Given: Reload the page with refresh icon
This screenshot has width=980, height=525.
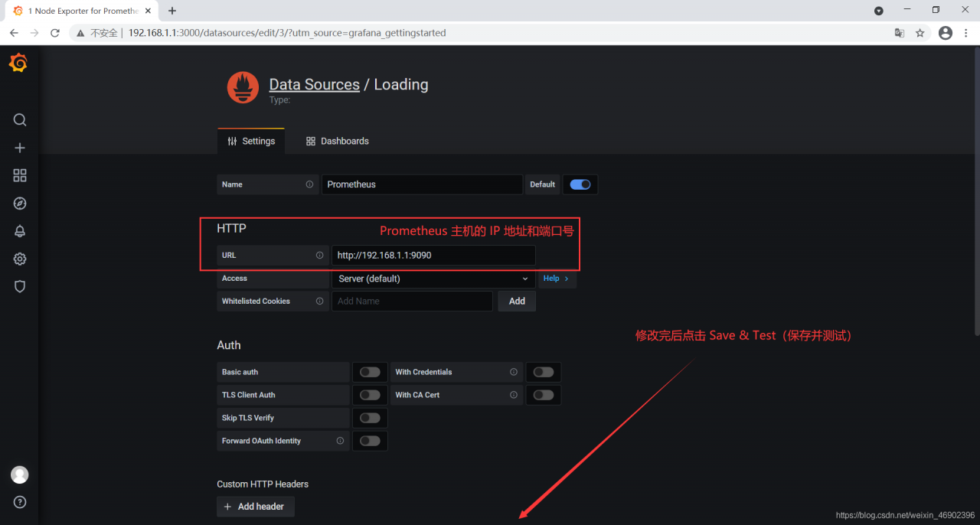Looking at the screenshot, I should [55, 33].
